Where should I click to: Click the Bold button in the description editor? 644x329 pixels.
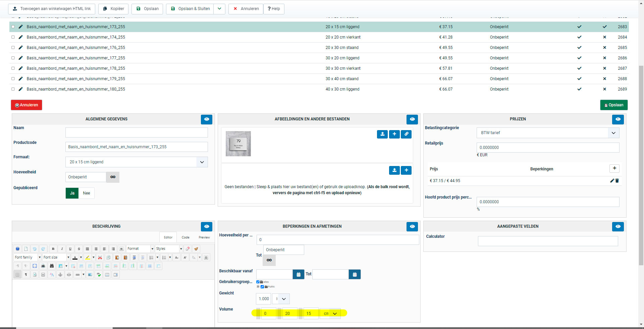[x=53, y=249]
